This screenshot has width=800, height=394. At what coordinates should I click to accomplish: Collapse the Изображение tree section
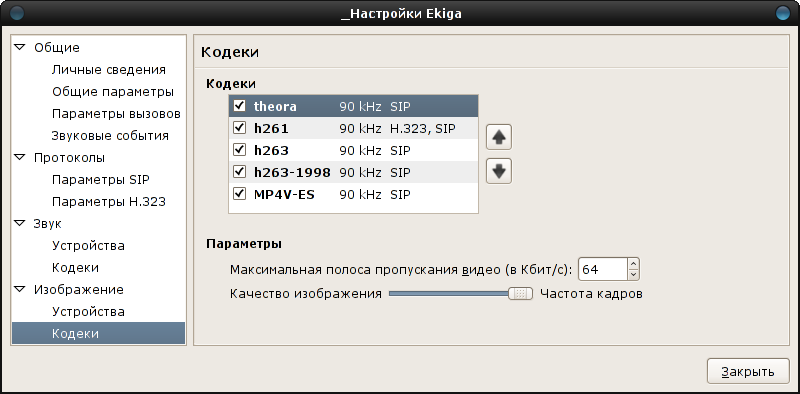[x=20, y=289]
